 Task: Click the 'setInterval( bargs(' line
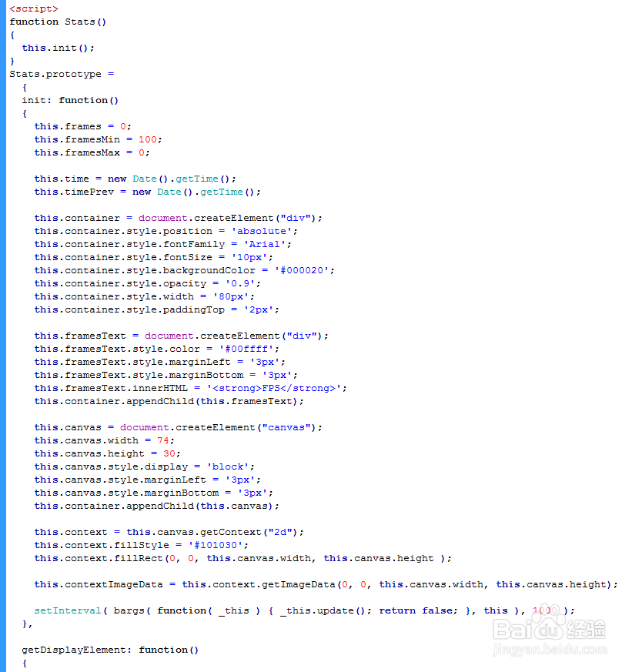click(x=305, y=610)
